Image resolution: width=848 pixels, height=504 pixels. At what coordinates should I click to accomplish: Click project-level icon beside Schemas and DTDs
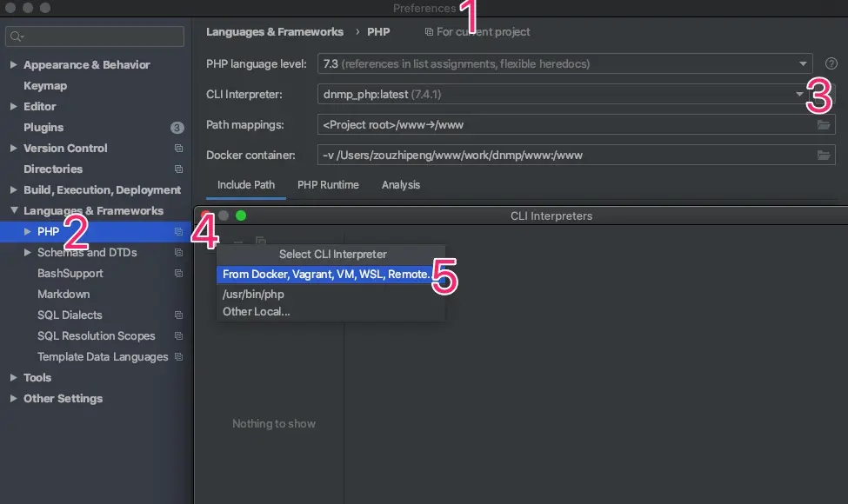click(178, 252)
